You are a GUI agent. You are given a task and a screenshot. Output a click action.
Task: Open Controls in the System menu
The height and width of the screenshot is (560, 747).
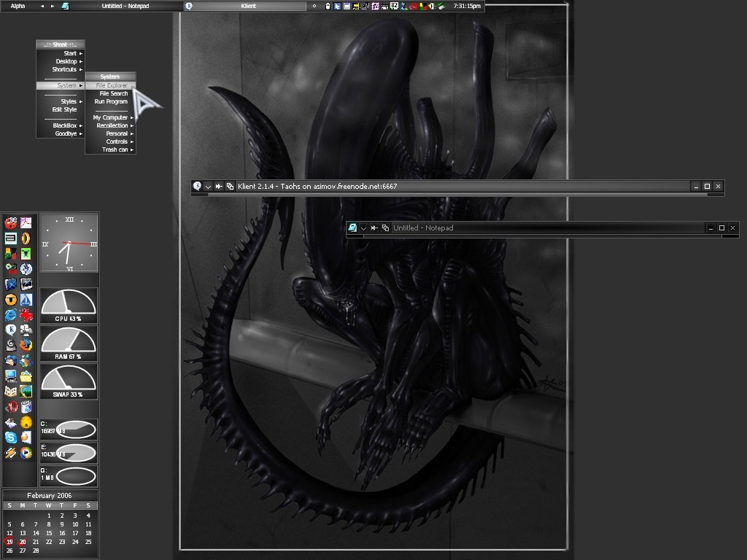(x=111, y=142)
